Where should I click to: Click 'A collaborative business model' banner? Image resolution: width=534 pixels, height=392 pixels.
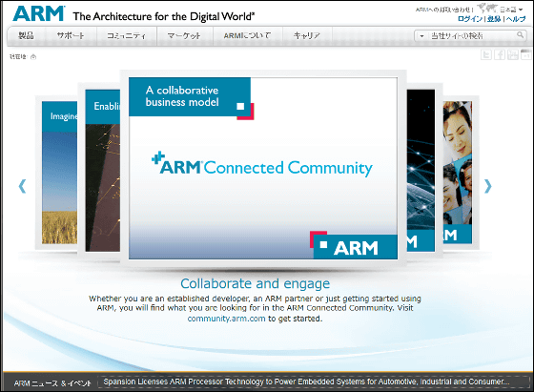click(x=190, y=96)
